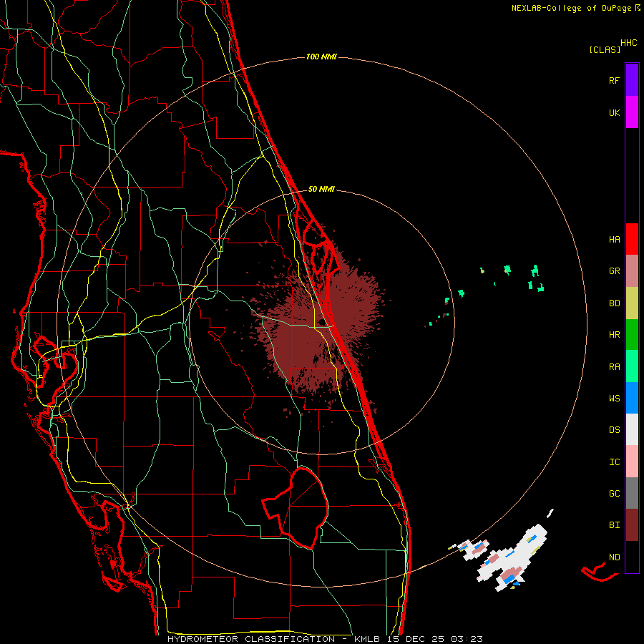Image resolution: width=644 pixels, height=644 pixels.
Task: Click the DS white legend color block
Action: (x=632, y=429)
